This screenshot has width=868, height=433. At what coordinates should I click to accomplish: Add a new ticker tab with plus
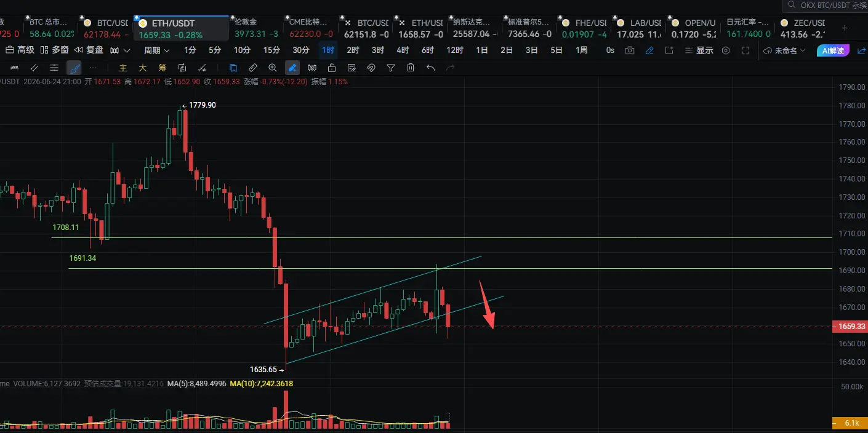tap(845, 28)
